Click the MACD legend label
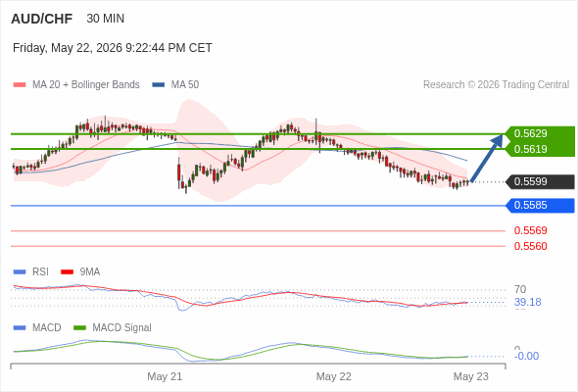The height and width of the screenshot is (392, 578). click(x=47, y=328)
